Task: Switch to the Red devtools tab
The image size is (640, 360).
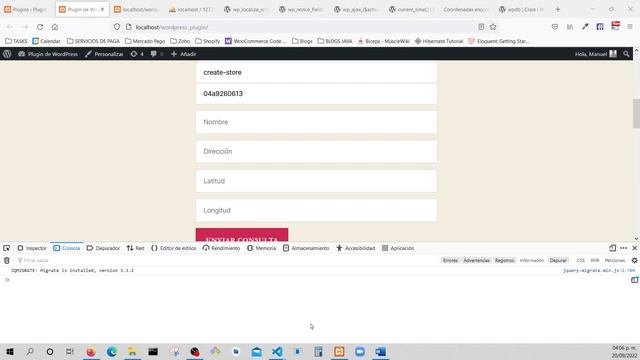Action: pyautogui.click(x=136, y=248)
